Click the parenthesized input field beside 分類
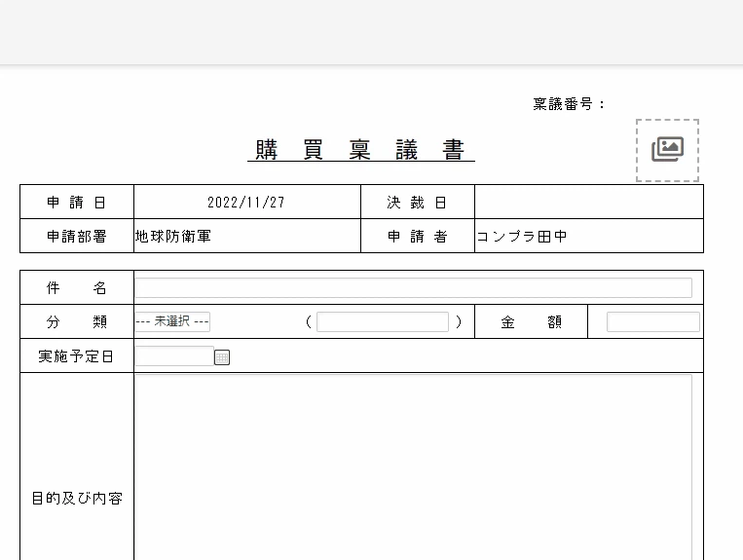 point(383,321)
